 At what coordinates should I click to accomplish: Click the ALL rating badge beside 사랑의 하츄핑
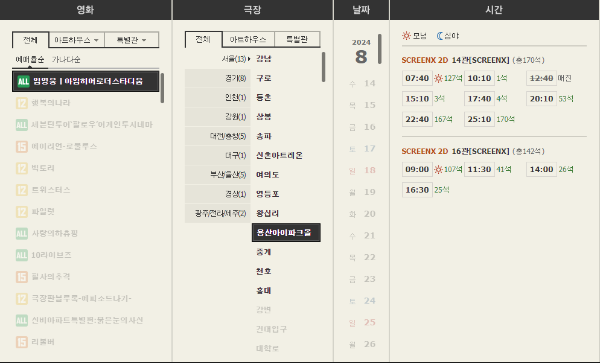22,233
